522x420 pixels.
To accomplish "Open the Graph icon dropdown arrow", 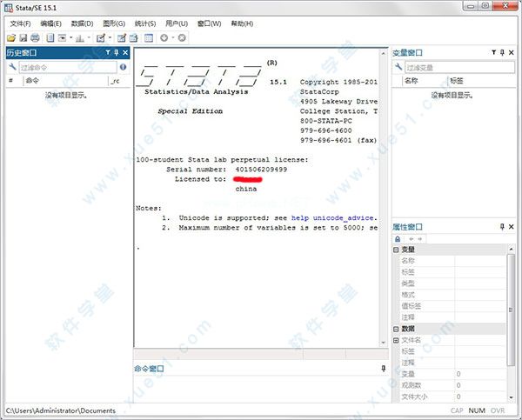I will coord(89,38).
